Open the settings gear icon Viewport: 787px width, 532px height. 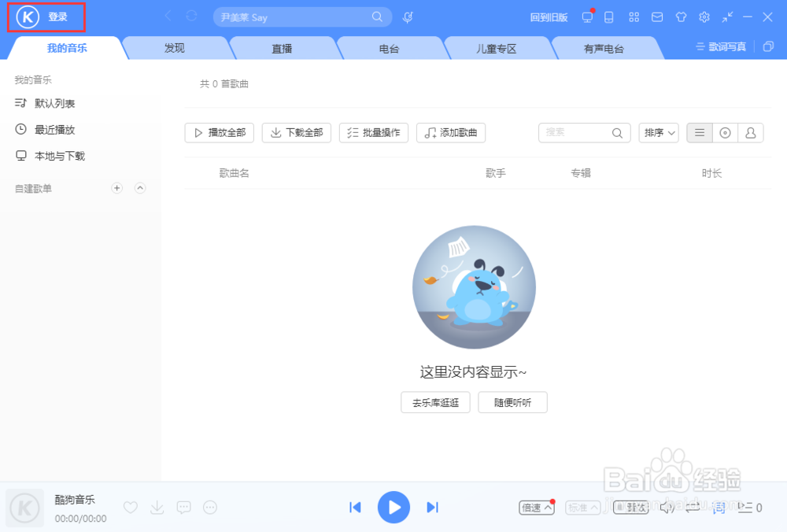tap(704, 17)
